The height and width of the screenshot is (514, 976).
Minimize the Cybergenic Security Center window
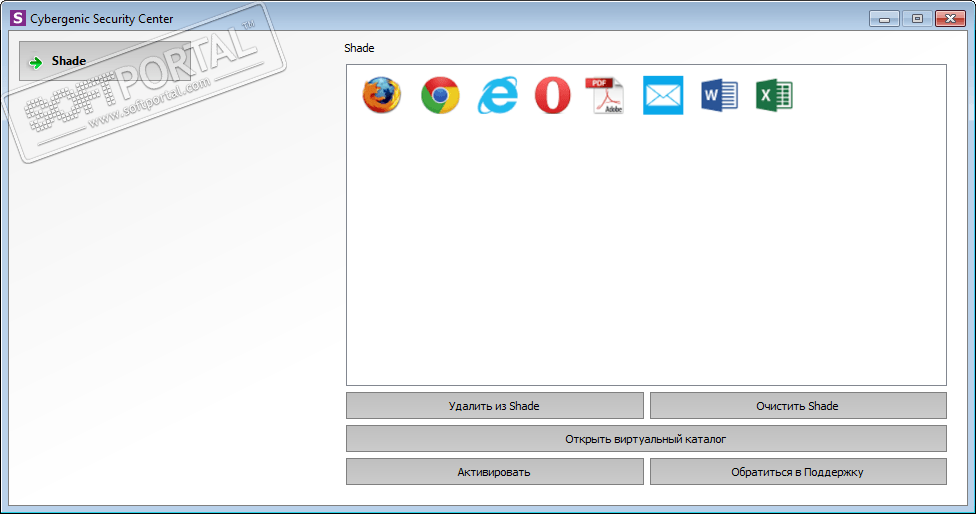(x=884, y=19)
